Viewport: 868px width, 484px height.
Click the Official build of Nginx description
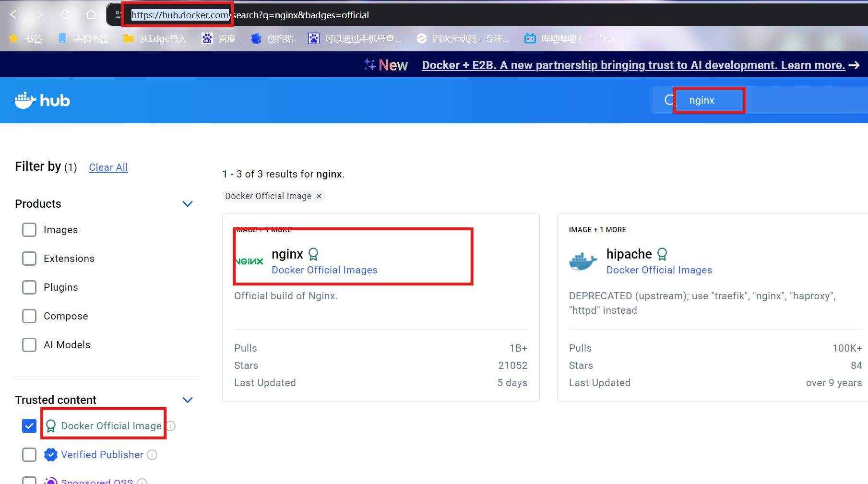point(286,296)
